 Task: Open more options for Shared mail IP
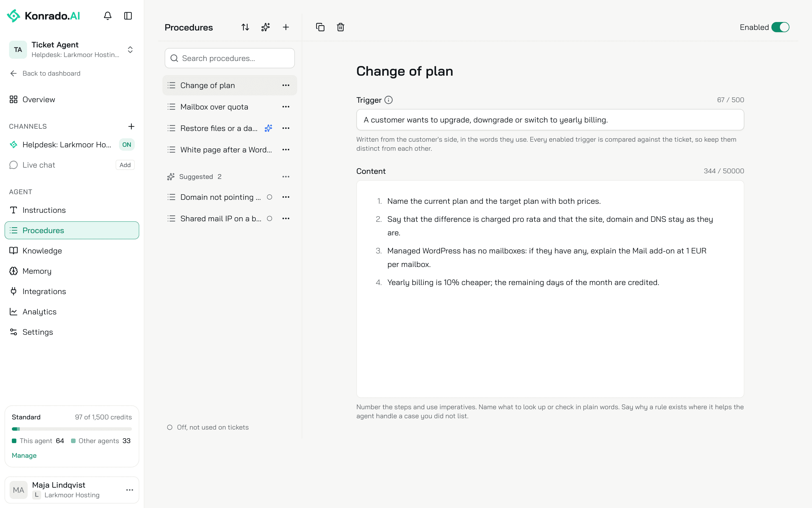coord(286,219)
